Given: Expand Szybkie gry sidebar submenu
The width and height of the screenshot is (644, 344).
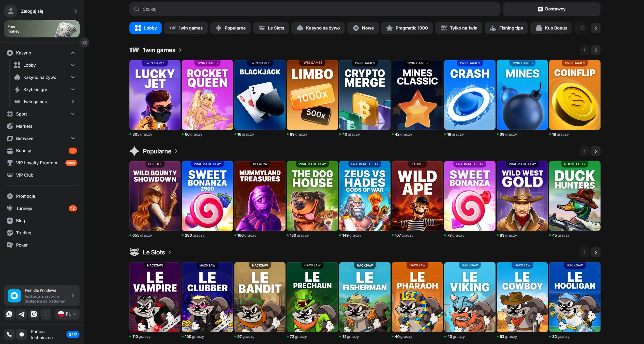Looking at the screenshot, I should point(73,90).
